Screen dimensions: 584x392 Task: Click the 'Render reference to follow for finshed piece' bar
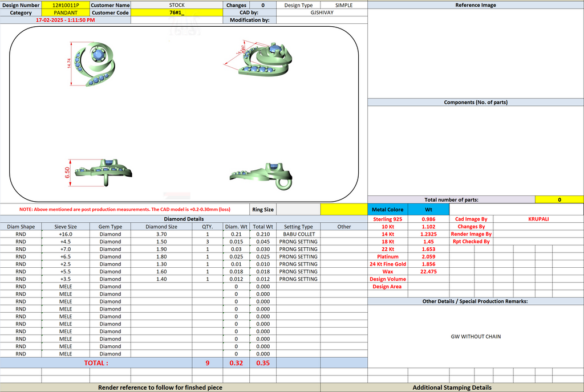click(160, 387)
